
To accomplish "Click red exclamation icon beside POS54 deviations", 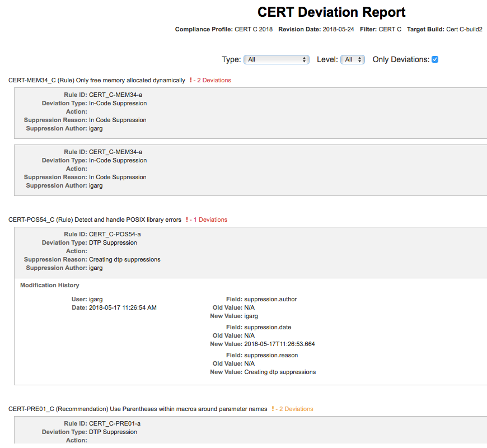I will pyautogui.click(x=186, y=220).
